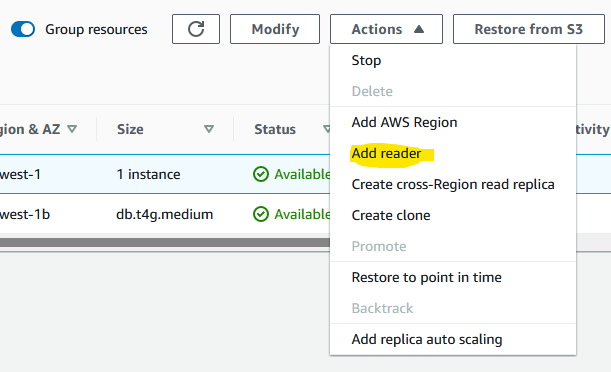Click the west-1b region cell
Viewport: 611px width, 372px height.
[x=25, y=214]
